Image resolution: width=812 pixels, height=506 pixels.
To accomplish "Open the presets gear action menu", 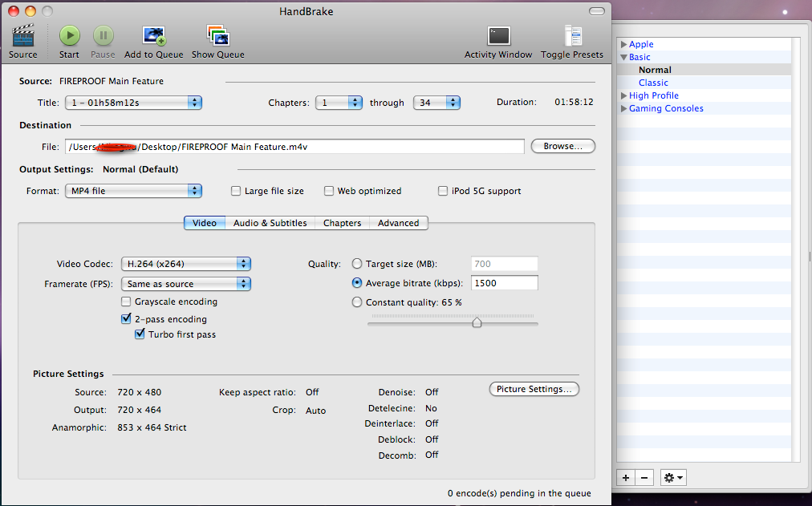I will pyautogui.click(x=673, y=478).
